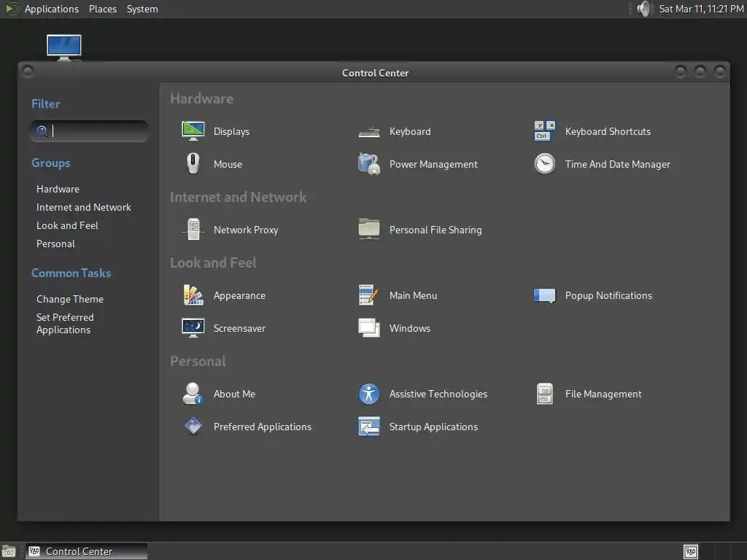This screenshot has width=747, height=560.
Task: Launch the Keyboard Shortcuts icon
Action: coord(544,131)
